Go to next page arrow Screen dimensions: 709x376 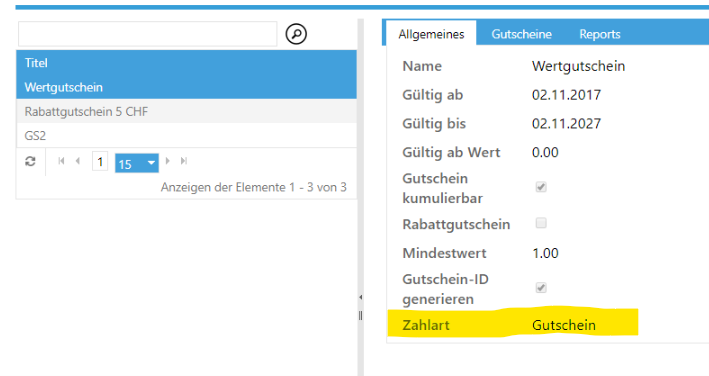(x=168, y=161)
